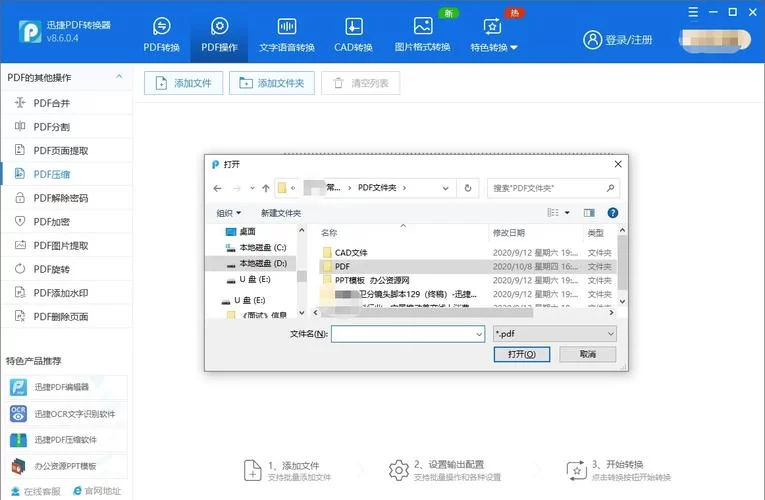Image resolution: width=765 pixels, height=500 pixels.
Task: Collapse the PDF的其他操作 section
Action: click(119, 77)
